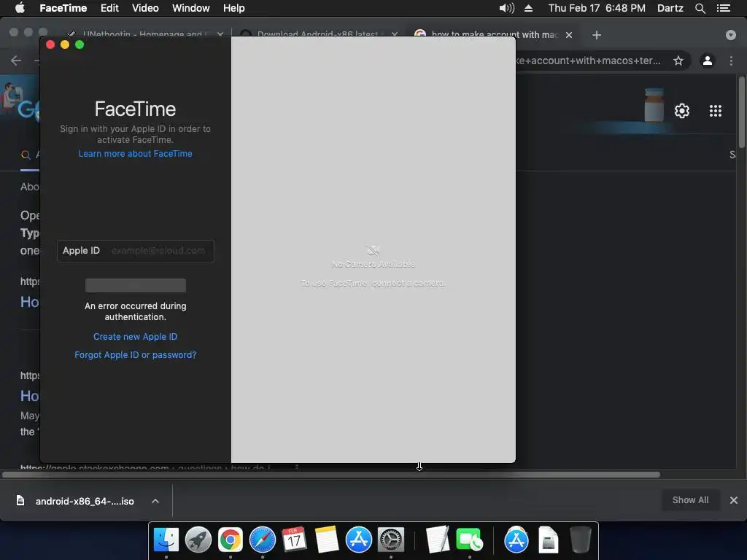Image resolution: width=747 pixels, height=560 pixels.
Task: Open Google apps grid
Action: pyautogui.click(x=715, y=111)
